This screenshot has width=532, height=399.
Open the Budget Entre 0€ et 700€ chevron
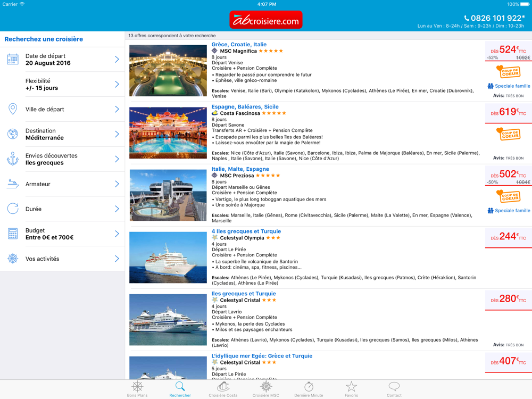(x=117, y=234)
